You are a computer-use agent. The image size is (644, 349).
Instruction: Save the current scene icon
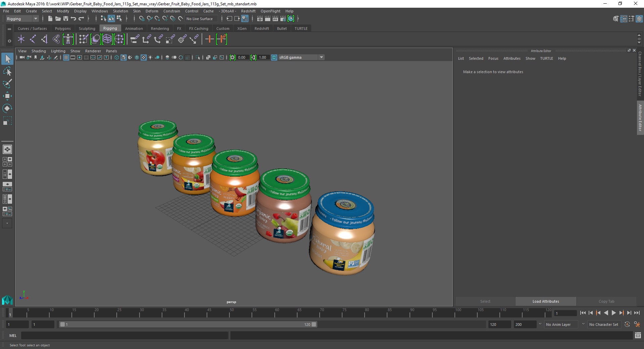coord(66,19)
